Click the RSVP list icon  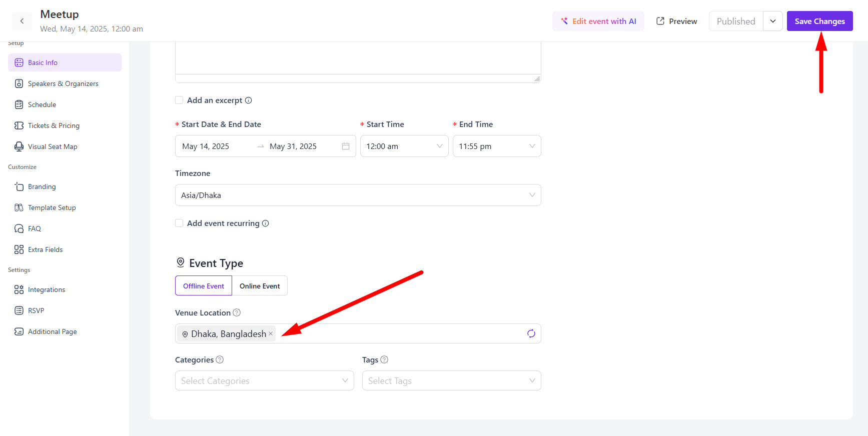click(x=19, y=310)
